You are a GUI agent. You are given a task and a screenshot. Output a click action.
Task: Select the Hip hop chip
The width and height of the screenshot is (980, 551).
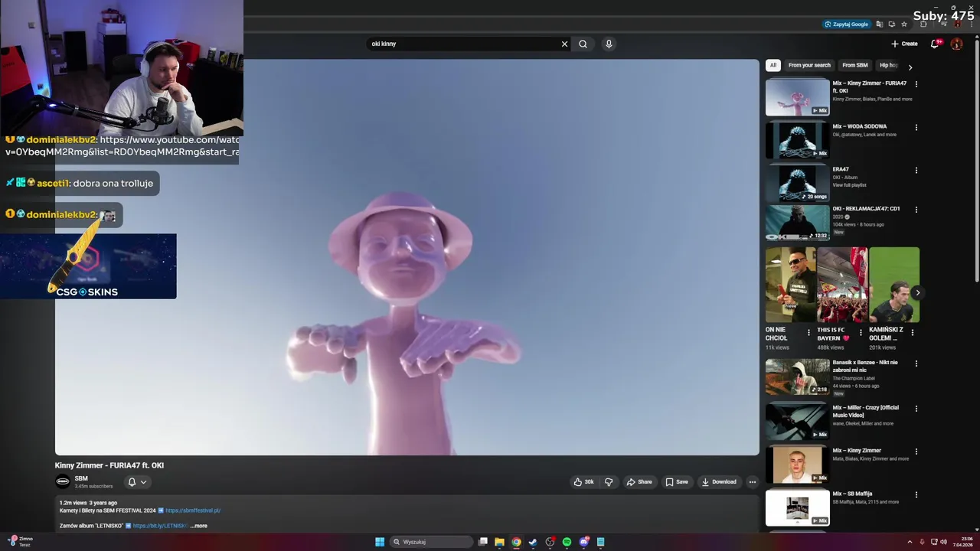pos(888,65)
